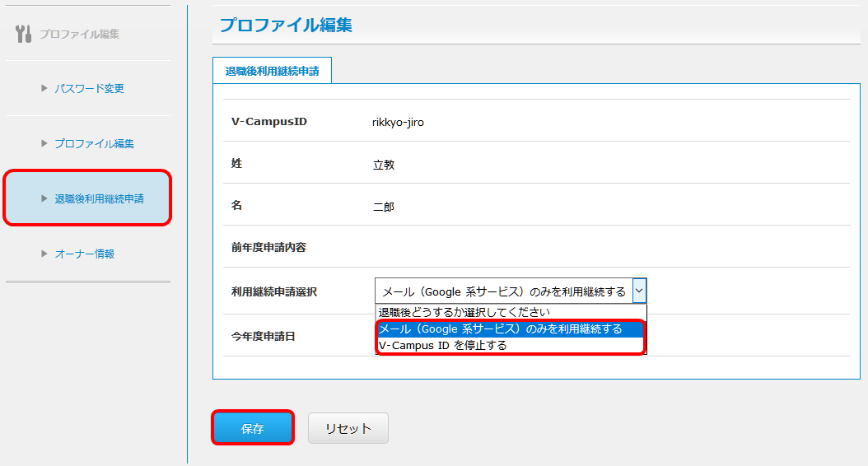Select メール（Google 系サービス）のみを利用継続する list option
868x466 pixels.
click(x=511, y=329)
